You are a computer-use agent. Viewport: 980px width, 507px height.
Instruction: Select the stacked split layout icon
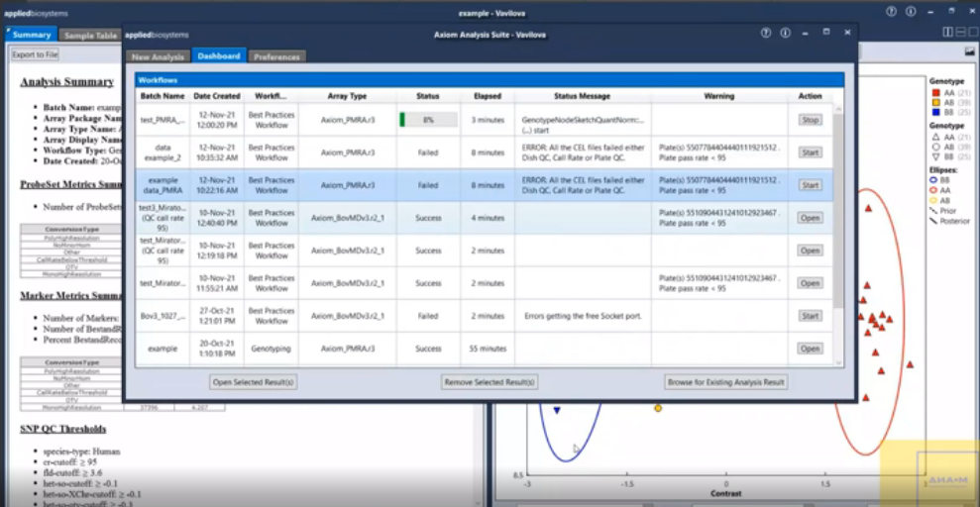coord(959,32)
